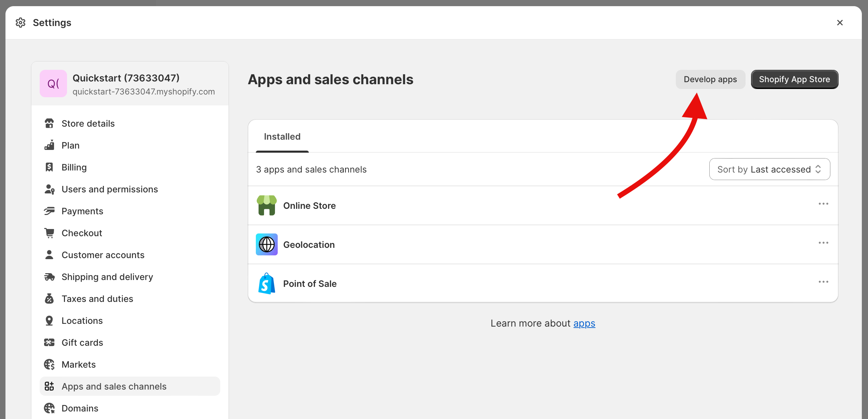The width and height of the screenshot is (868, 419).
Task: Click the quickstart-73633047.myshopify.com address
Action: (x=144, y=92)
